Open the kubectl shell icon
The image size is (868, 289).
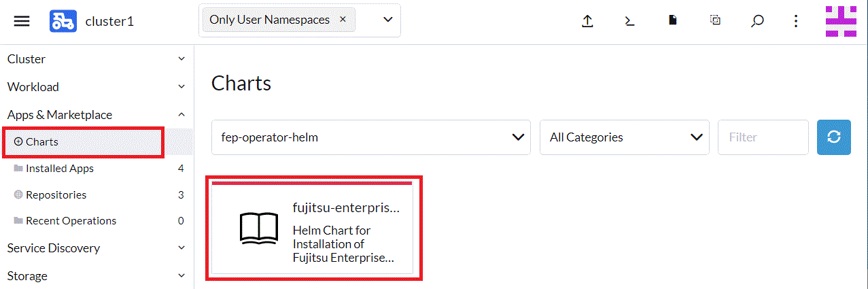[x=630, y=21]
